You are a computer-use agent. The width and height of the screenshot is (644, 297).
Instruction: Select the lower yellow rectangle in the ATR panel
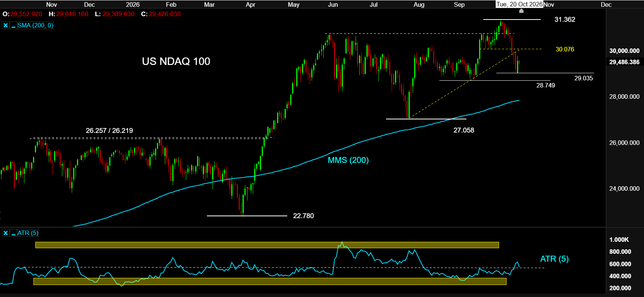[x=270, y=281]
